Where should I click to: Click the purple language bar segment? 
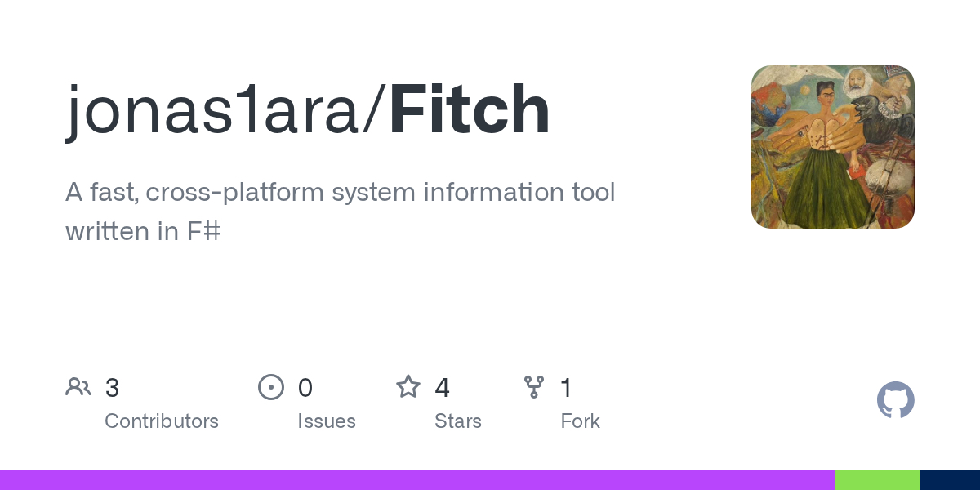(x=416, y=480)
